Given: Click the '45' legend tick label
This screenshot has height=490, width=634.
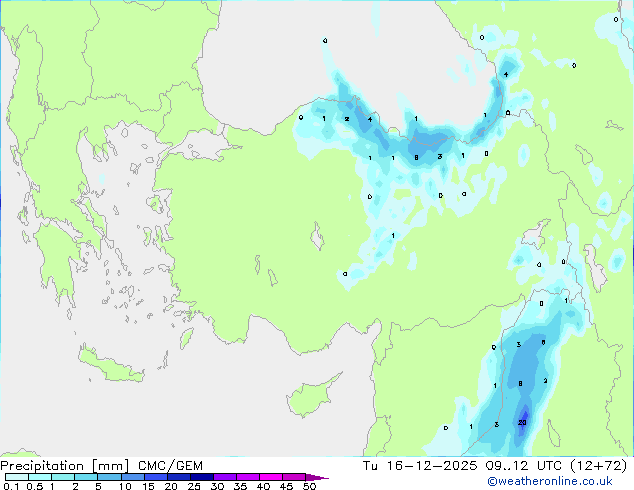Looking at the screenshot, I should tap(286, 486).
